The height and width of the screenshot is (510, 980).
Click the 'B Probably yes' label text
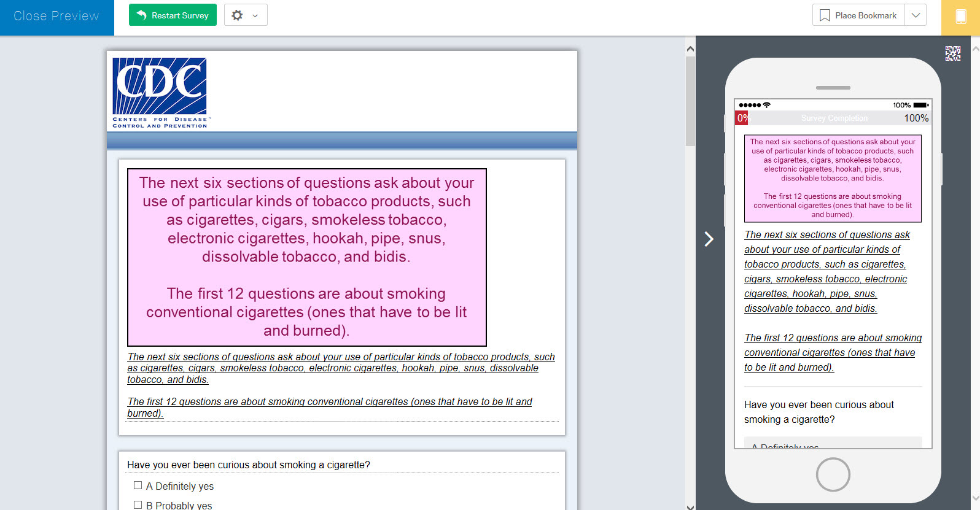pos(179,505)
